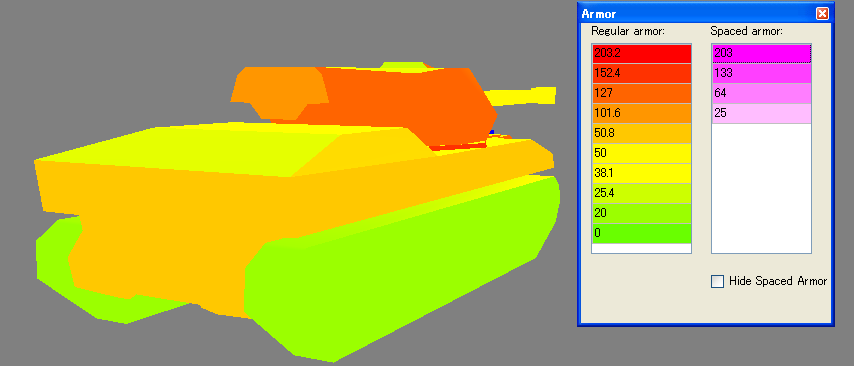The width and height of the screenshot is (854, 366).
Task: Click the "Regular armor:" label
Action: click(627, 32)
